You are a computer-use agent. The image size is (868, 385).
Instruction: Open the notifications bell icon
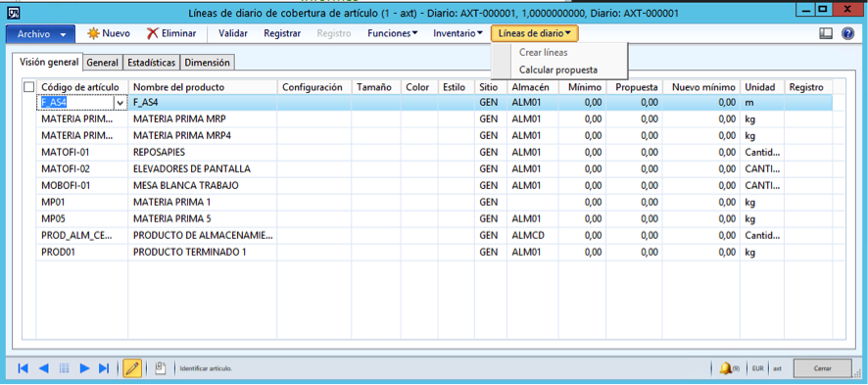(x=726, y=367)
